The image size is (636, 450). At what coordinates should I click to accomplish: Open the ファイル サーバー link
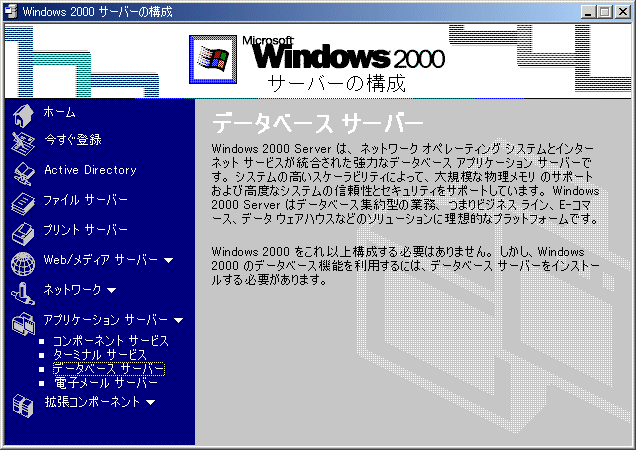[x=86, y=200]
